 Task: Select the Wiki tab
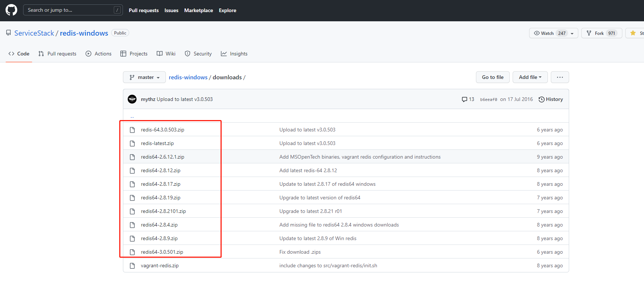[x=166, y=54]
